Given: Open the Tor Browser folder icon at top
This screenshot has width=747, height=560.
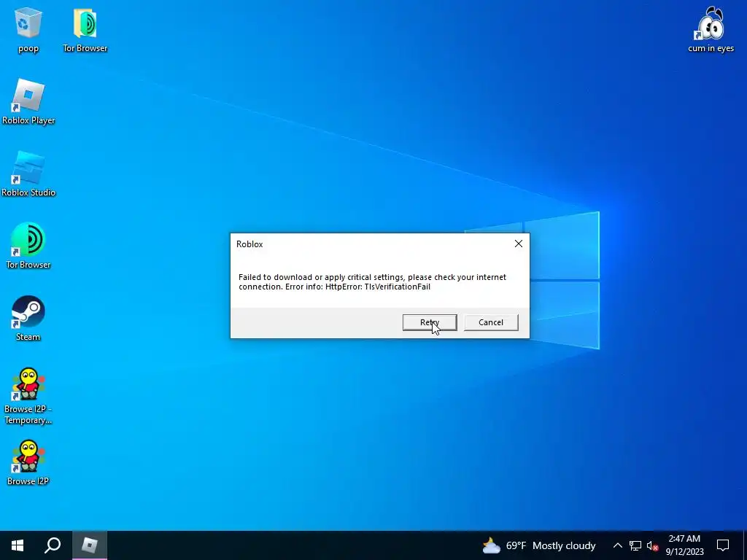Looking at the screenshot, I should (x=85, y=28).
